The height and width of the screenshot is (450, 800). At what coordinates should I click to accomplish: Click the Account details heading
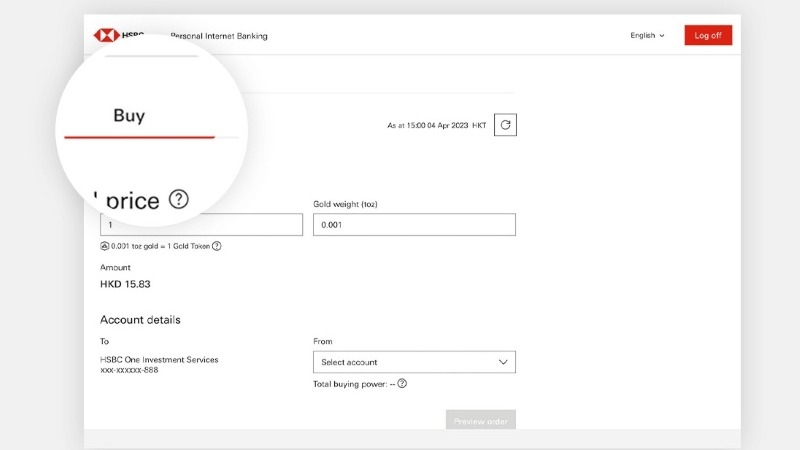140,320
